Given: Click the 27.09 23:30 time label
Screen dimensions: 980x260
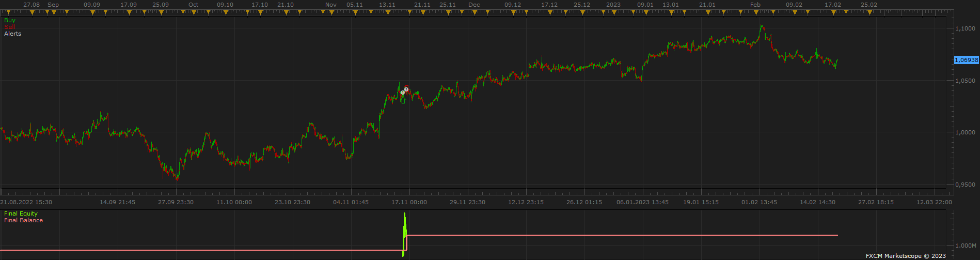Looking at the screenshot, I should tap(176, 202).
